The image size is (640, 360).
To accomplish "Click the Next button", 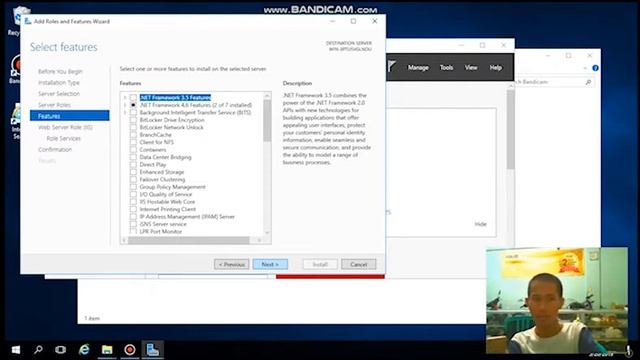I will (270, 264).
